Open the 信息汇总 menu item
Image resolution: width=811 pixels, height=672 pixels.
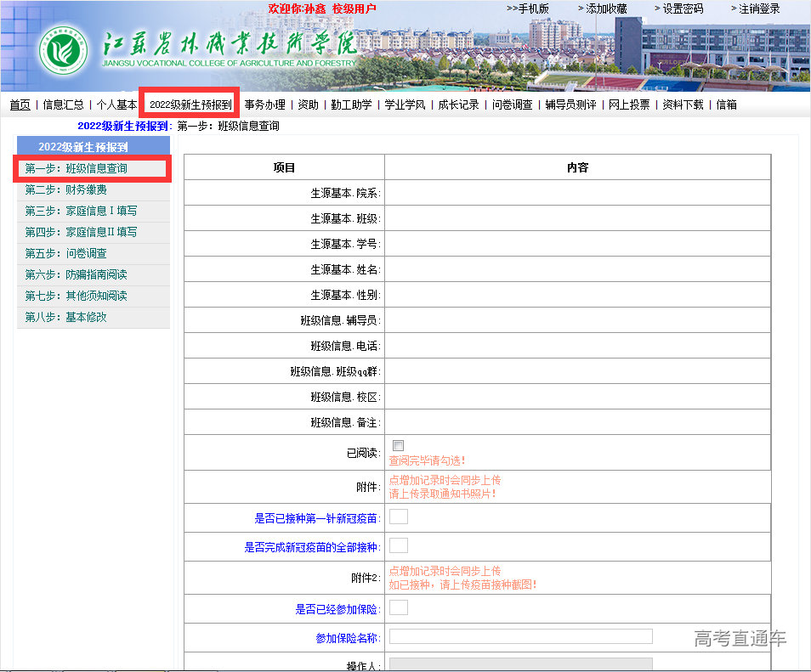point(63,104)
